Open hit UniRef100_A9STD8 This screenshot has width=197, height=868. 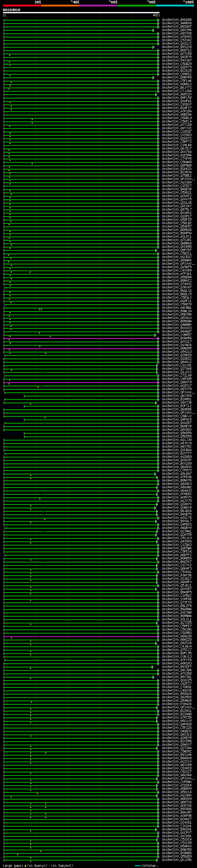pos(177,33)
